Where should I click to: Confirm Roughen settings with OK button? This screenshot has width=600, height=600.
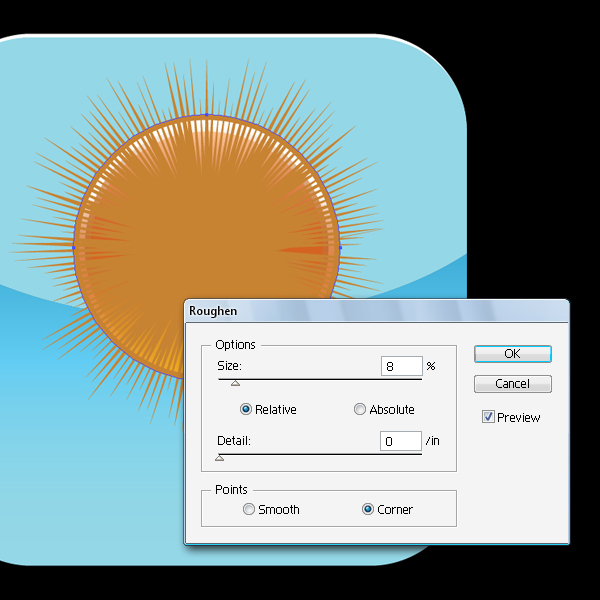(512, 354)
